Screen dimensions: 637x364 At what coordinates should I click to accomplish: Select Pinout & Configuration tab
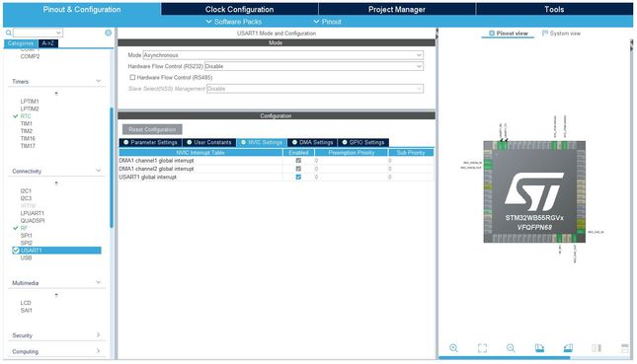pos(82,9)
